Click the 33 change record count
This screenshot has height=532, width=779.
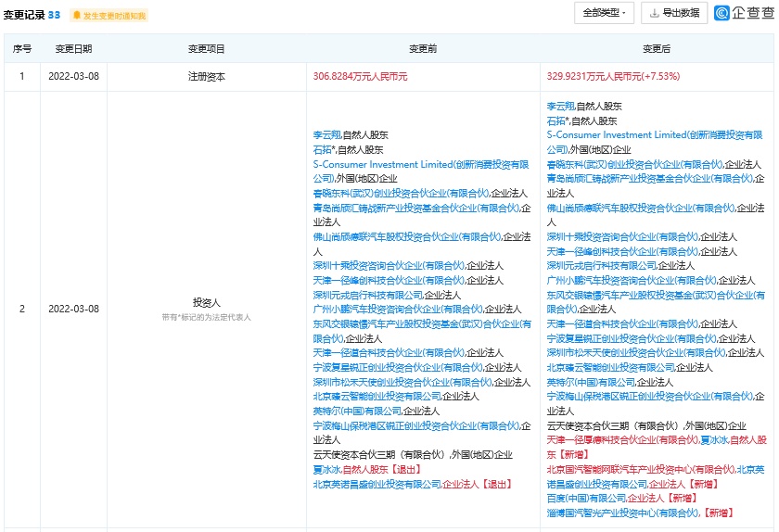point(54,15)
